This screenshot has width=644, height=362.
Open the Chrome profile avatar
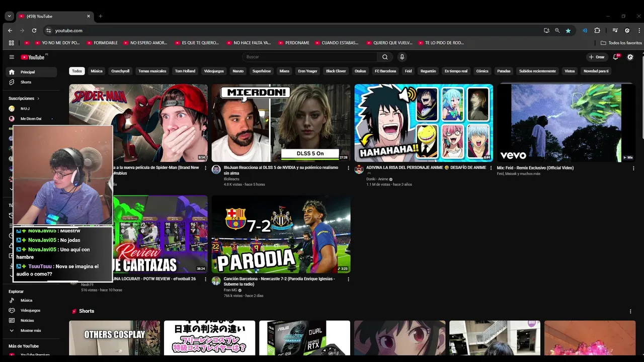point(627,31)
